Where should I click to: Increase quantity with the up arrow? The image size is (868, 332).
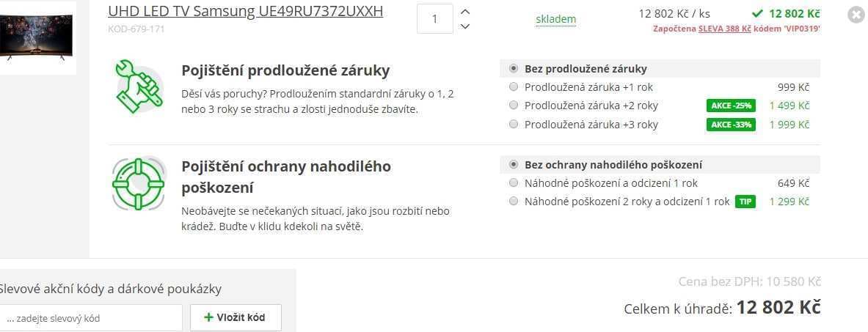[465, 12]
